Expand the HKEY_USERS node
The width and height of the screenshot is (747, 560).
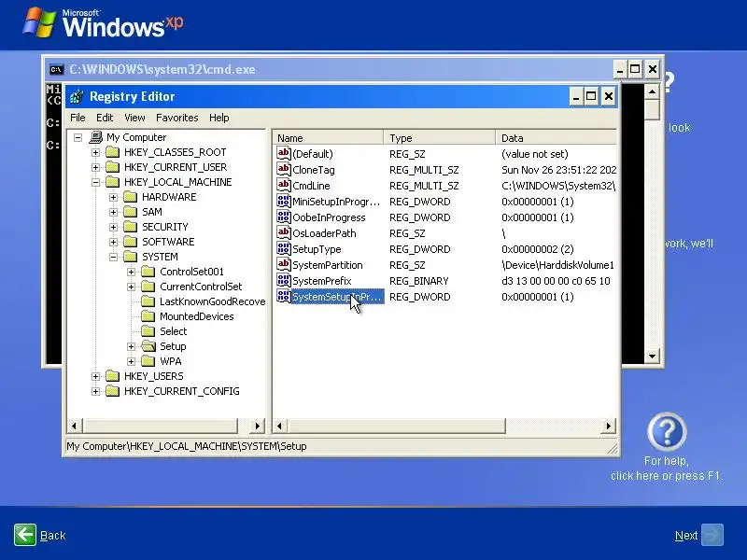click(x=96, y=376)
